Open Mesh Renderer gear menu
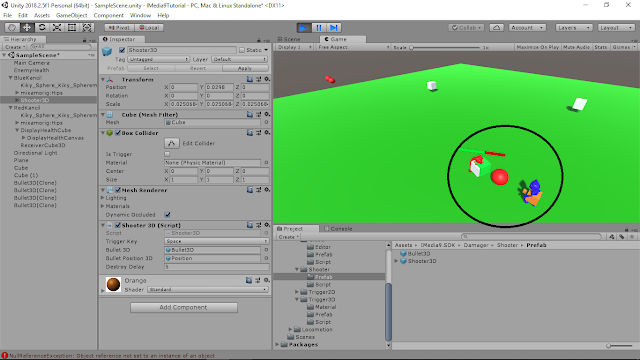 pos(267,190)
